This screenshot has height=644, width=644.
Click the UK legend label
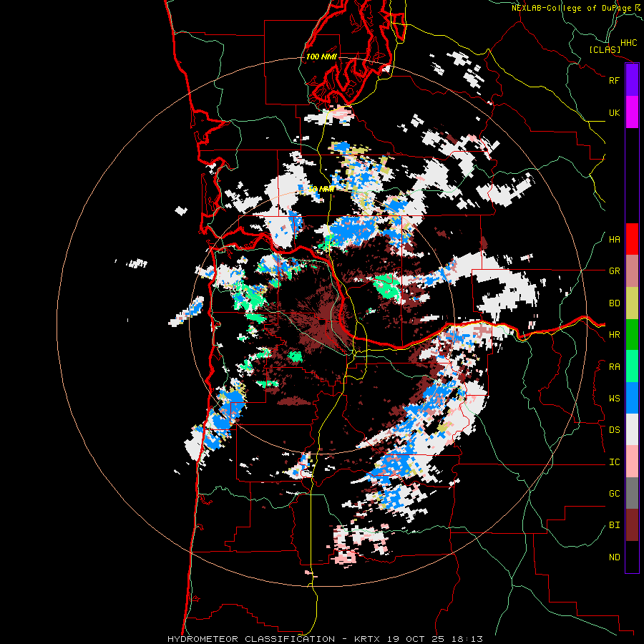(x=614, y=112)
